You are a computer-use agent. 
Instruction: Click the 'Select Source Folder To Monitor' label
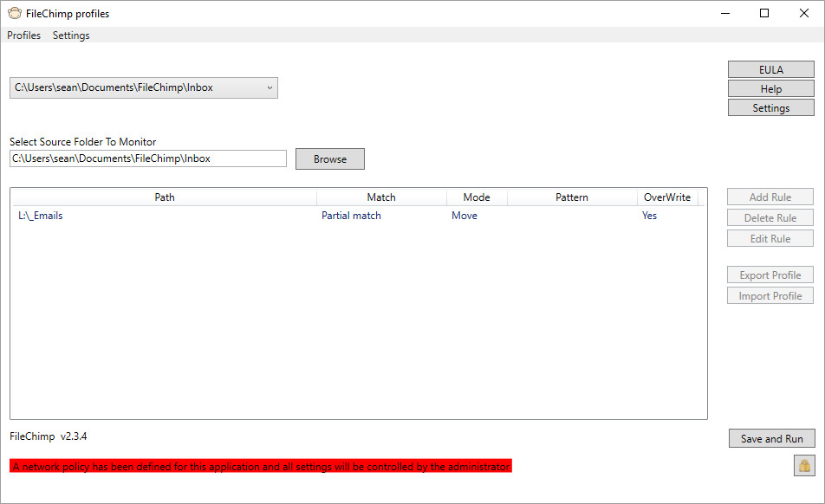click(x=82, y=142)
